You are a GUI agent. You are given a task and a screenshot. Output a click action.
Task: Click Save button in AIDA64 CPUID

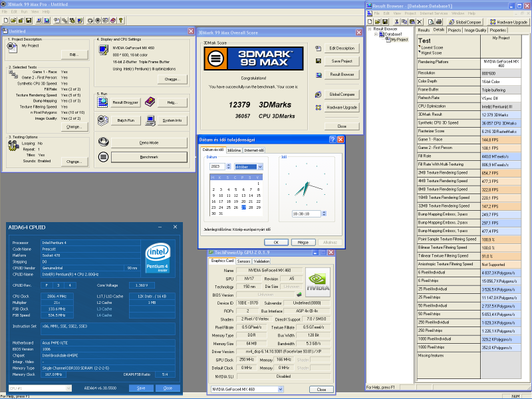click(141, 388)
